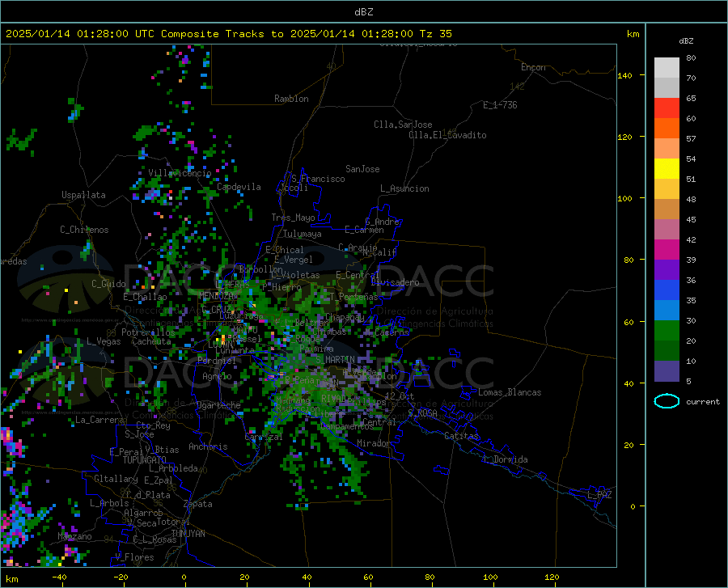Click the 'Chapanay' map label
The image size is (728, 588).
345,317
